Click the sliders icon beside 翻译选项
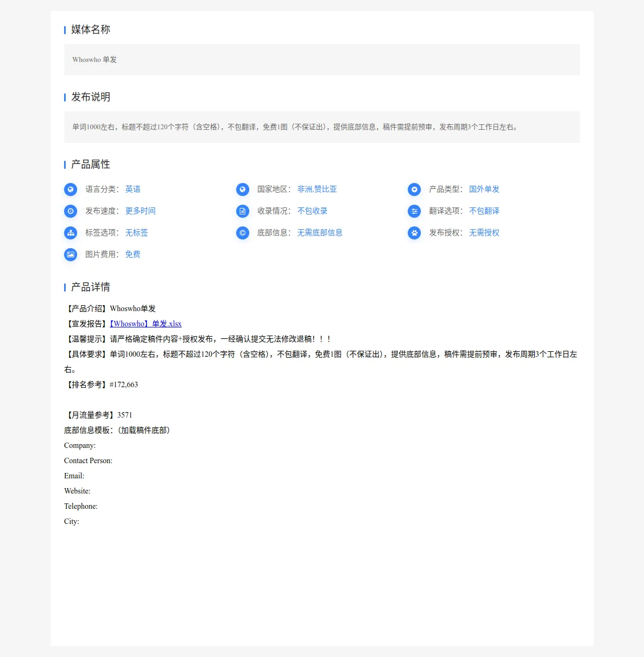The image size is (644, 657). point(414,211)
